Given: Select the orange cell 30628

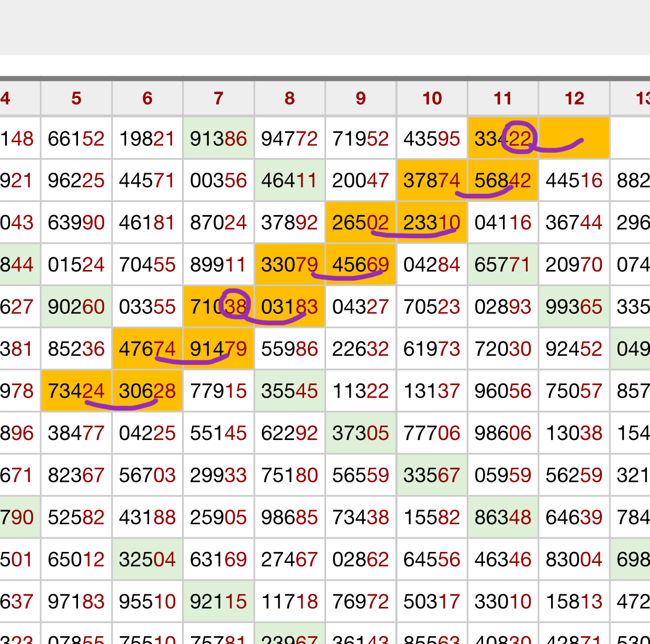Looking at the screenshot, I should 147,391.
